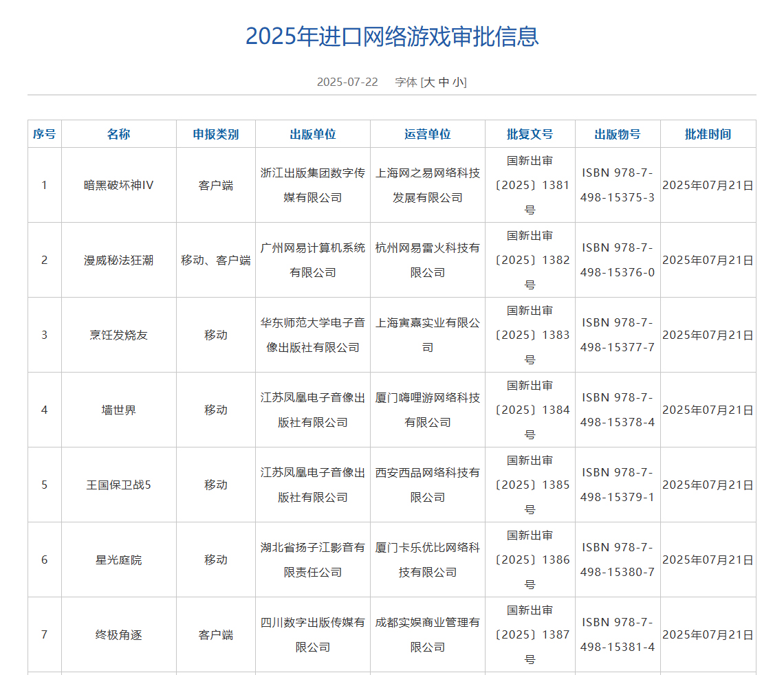Select game name 王国保卫战5
This screenshot has height=675, width=784.
point(118,485)
